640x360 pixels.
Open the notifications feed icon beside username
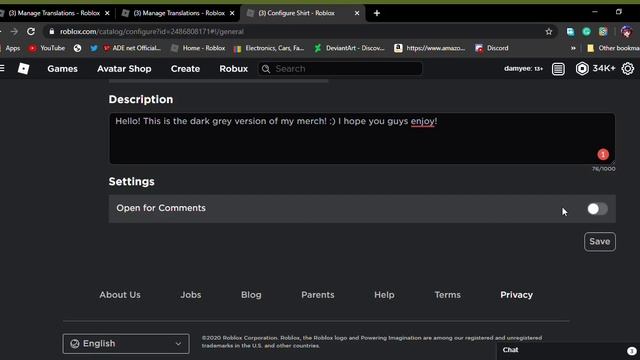click(558, 69)
